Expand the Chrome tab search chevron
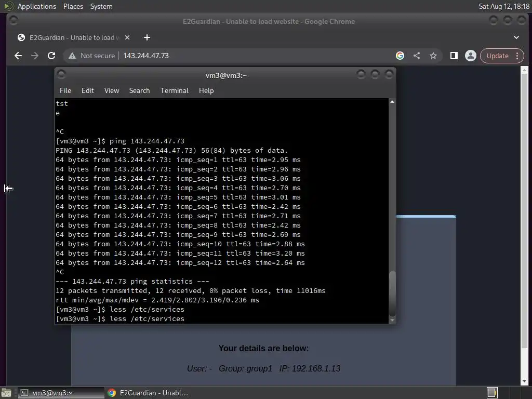Screen dimensions: 532x399 [516, 37]
